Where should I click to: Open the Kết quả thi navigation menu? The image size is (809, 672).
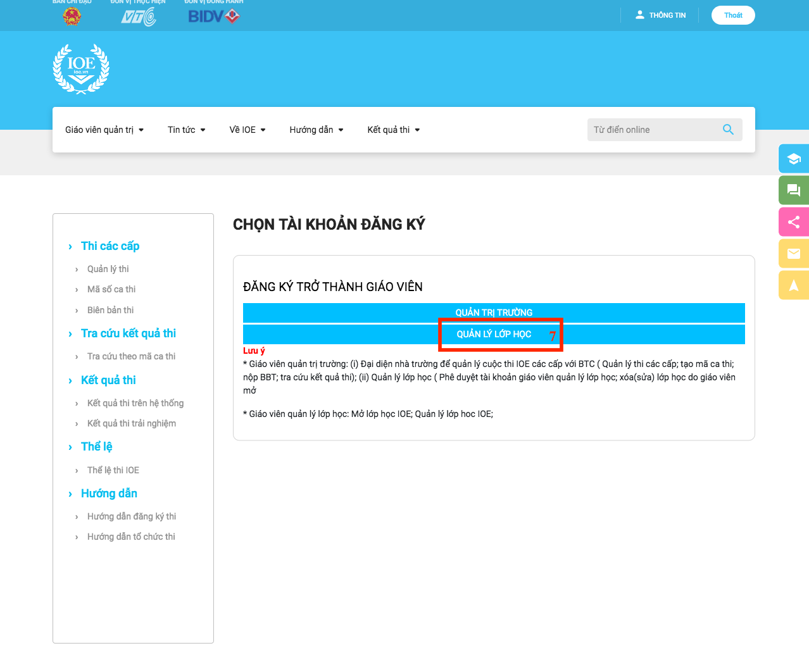tap(393, 130)
